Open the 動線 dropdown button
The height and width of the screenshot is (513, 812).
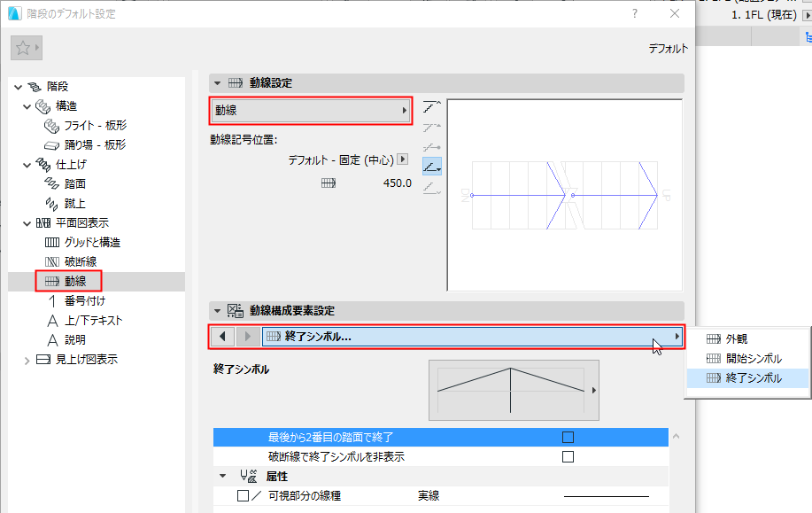(x=311, y=111)
